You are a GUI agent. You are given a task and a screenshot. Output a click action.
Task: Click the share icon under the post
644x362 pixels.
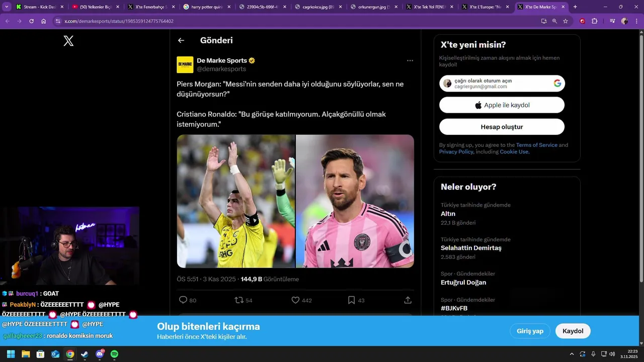click(x=408, y=300)
